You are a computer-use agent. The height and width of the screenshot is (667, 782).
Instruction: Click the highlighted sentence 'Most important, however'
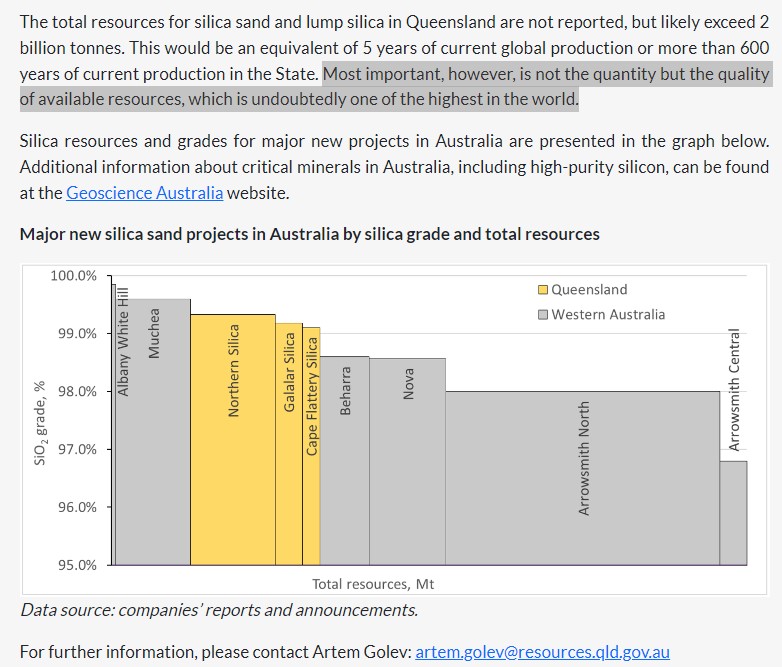pyautogui.click(x=396, y=87)
